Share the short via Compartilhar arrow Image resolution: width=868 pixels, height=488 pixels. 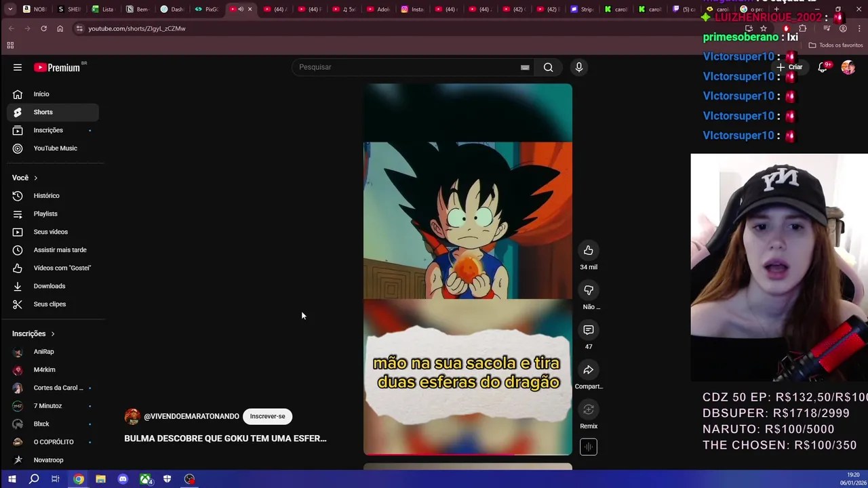(589, 370)
